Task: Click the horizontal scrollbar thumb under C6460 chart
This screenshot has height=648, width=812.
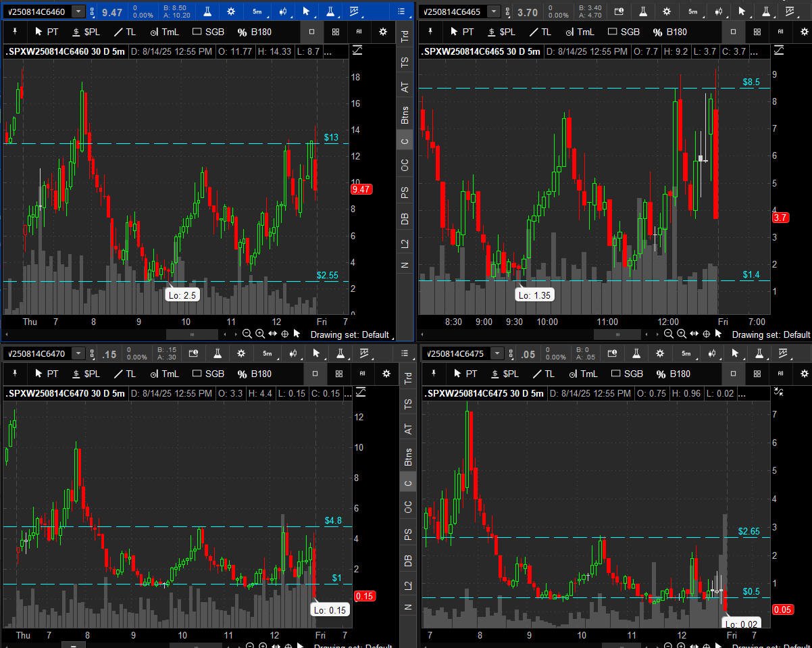Action: click(192, 334)
